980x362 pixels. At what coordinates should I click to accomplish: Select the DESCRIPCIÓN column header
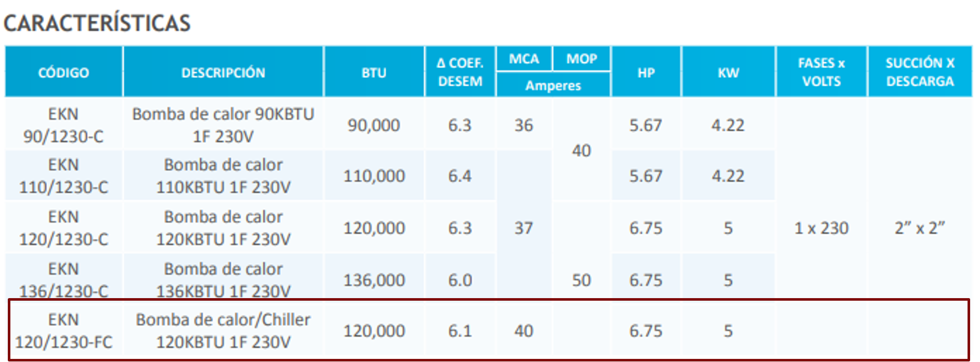click(x=223, y=72)
